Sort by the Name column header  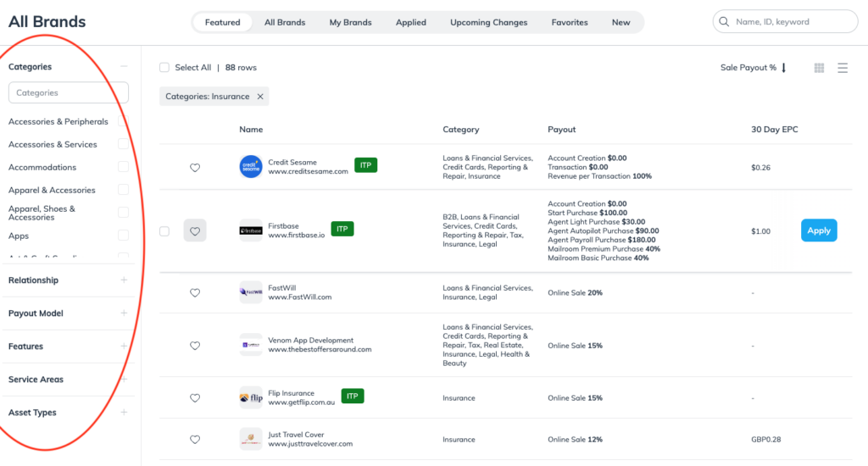[x=251, y=130]
